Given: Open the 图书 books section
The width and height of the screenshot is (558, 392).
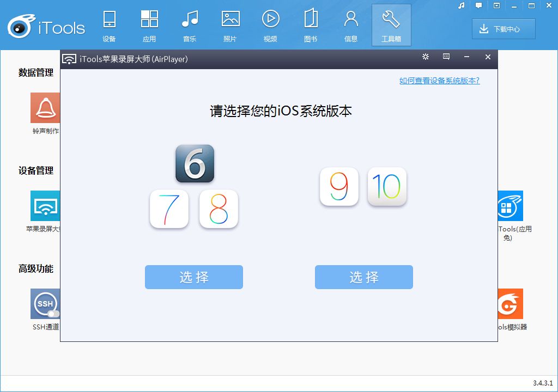Looking at the screenshot, I should [311, 24].
